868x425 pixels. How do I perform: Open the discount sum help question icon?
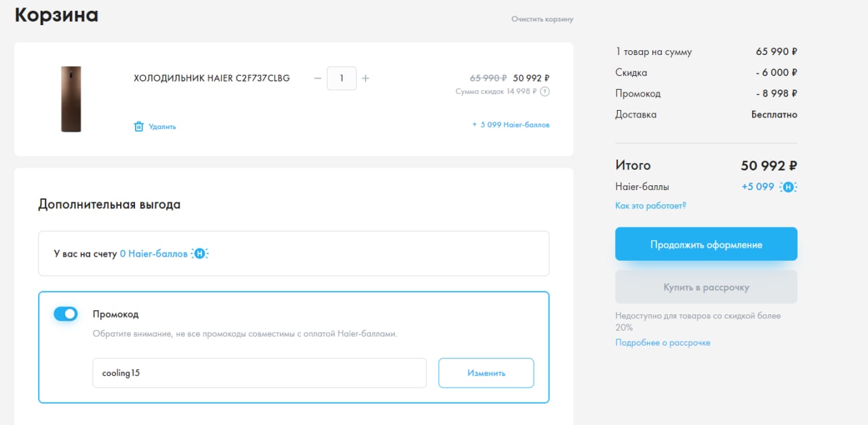click(545, 92)
